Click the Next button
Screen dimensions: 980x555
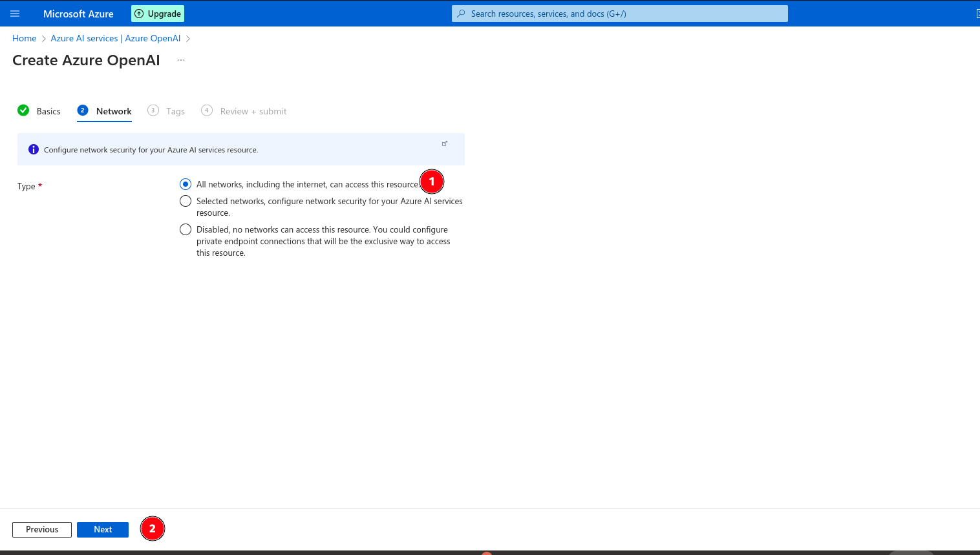pos(103,529)
